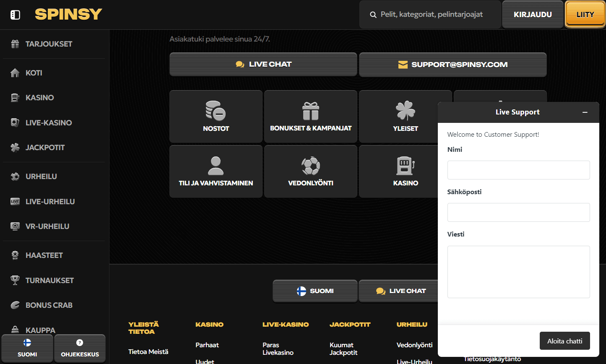Select the Bonus Crab claw icon
606x364 pixels.
click(15, 305)
